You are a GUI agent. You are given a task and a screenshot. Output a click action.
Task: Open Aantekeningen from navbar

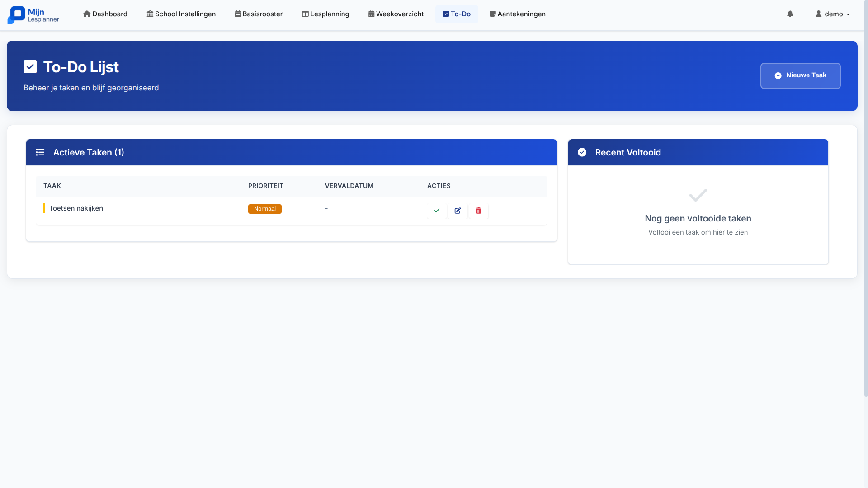click(518, 14)
